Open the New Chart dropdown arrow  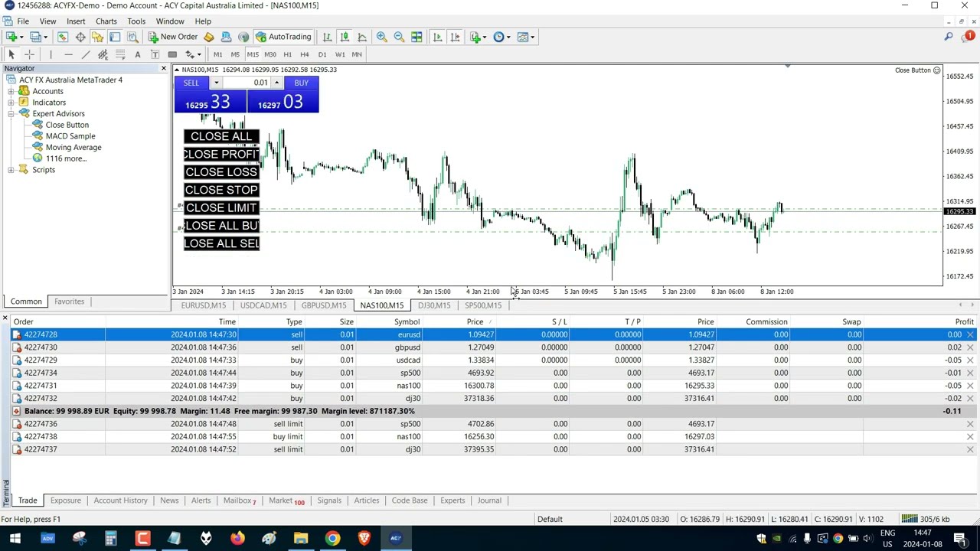click(21, 37)
